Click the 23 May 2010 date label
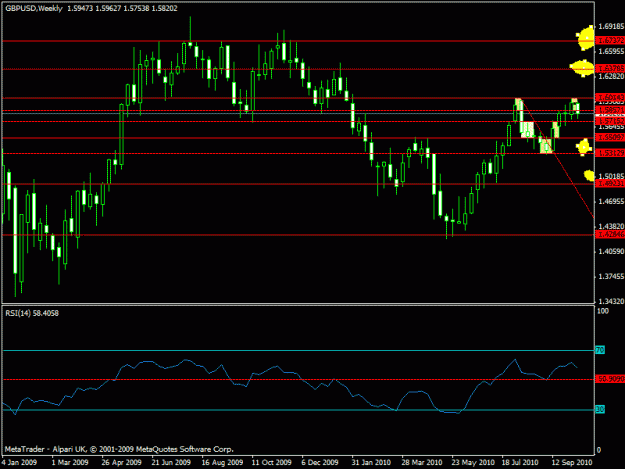This screenshot has height=469, width=625. 473,463
